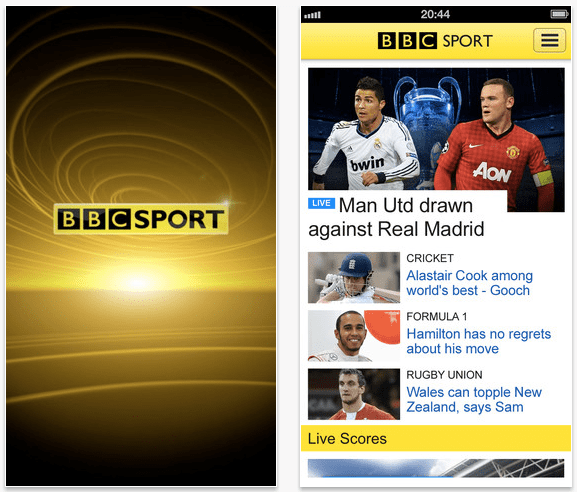Open the hamburger menu button
Screen dimensions: 577x492
pyautogui.click(x=549, y=40)
